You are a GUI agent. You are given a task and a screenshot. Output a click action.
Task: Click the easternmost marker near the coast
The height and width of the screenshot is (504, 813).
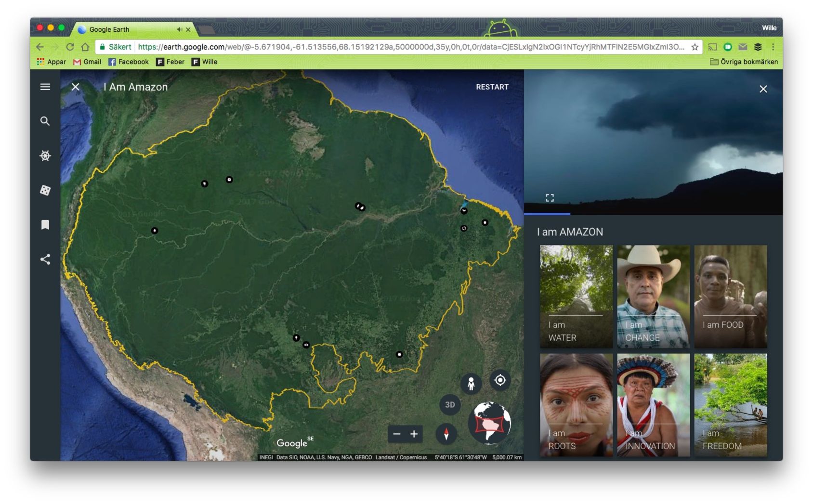tap(485, 222)
